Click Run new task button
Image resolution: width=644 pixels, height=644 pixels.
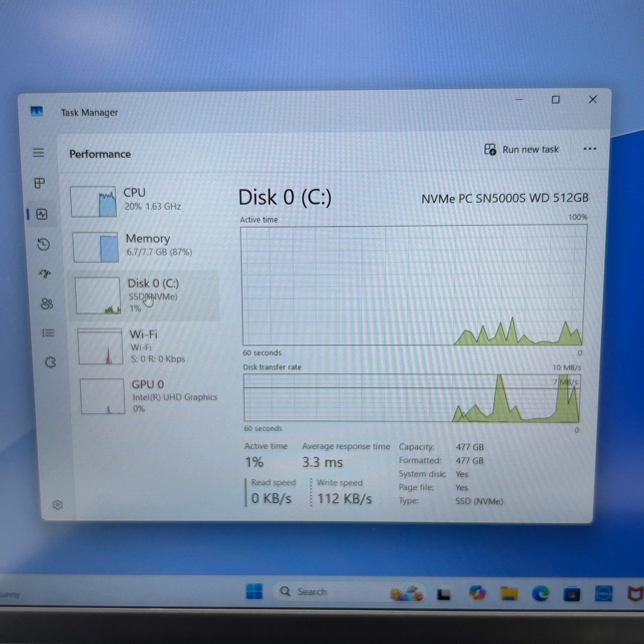[x=521, y=149]
